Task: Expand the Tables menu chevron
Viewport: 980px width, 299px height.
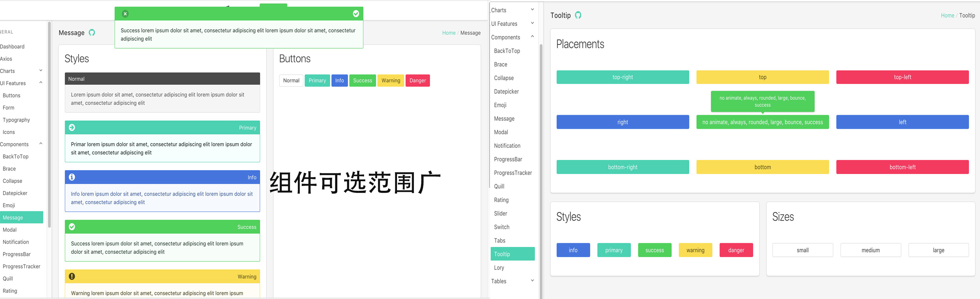Action: coord(532,281)
